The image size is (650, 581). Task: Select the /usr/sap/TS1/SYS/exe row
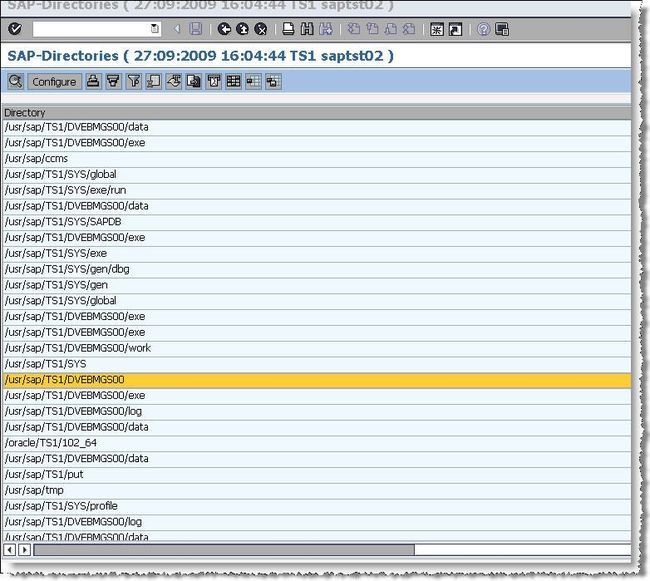click(317, 253)
